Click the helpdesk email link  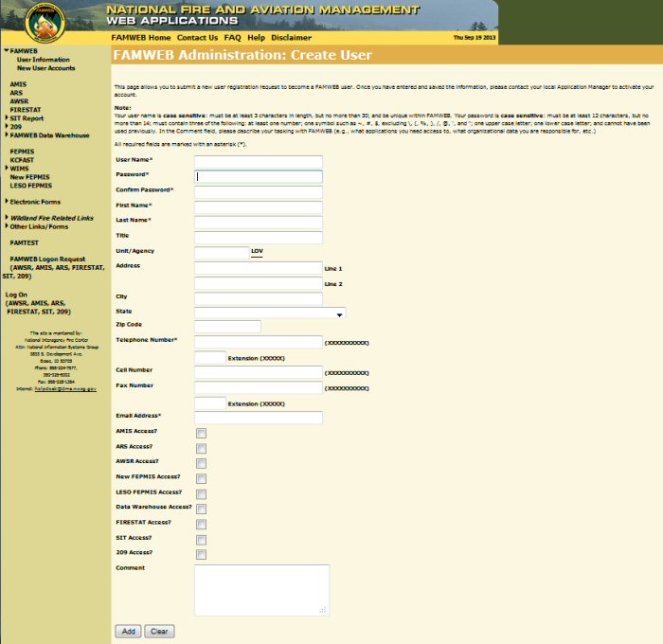tap(65, 388)
